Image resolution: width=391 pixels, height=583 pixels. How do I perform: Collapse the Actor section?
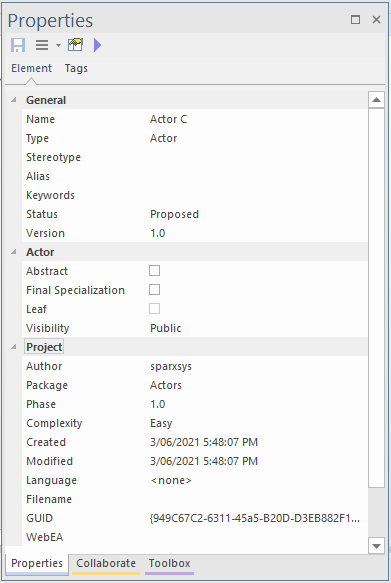(x=14, y=252)
